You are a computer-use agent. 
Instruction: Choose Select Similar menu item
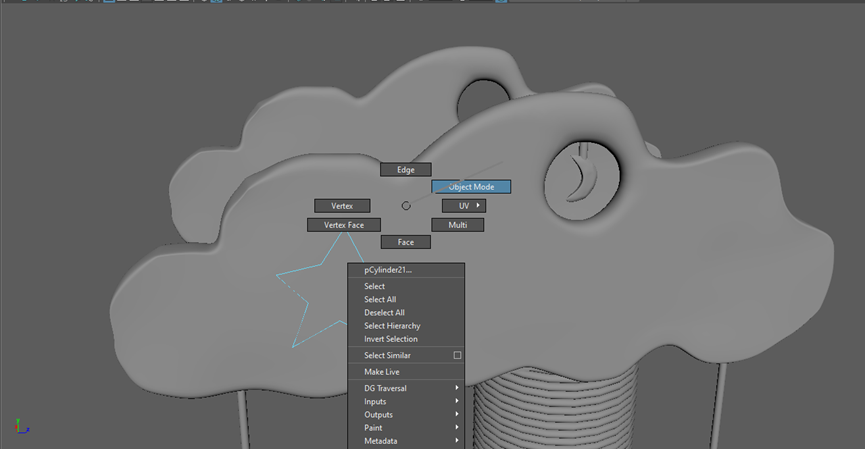click(400, 355)
